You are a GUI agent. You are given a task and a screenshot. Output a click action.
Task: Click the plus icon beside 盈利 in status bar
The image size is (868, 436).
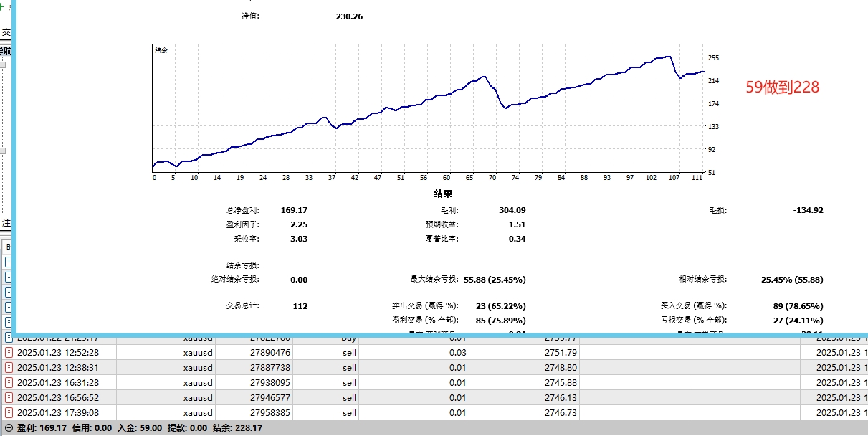(x=9, y=428)
